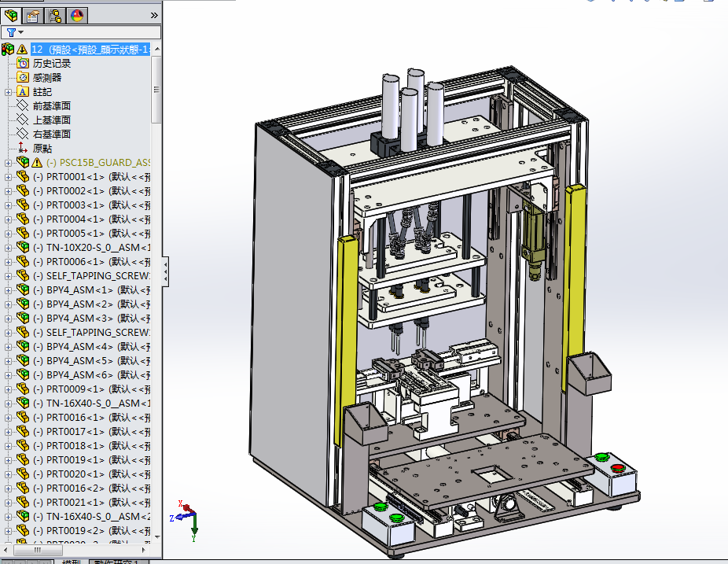Show more manager tabs with chevron
The image size is (728, 564).
coord(154,15)
